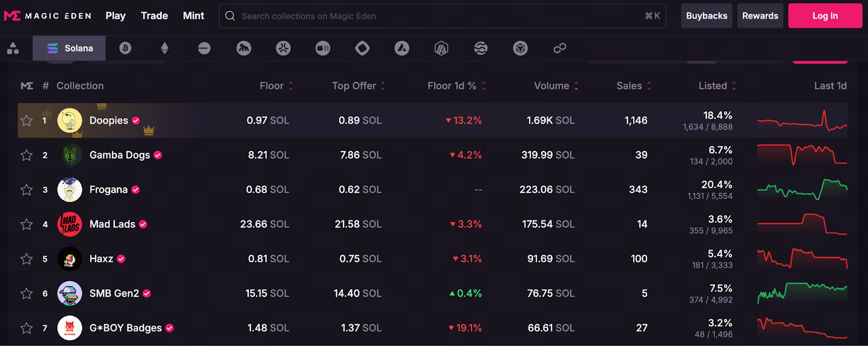Switch to the Ethereum chain icon
Image resolution: width=868 pixels, height=346 pixels.
click(165, 48)
